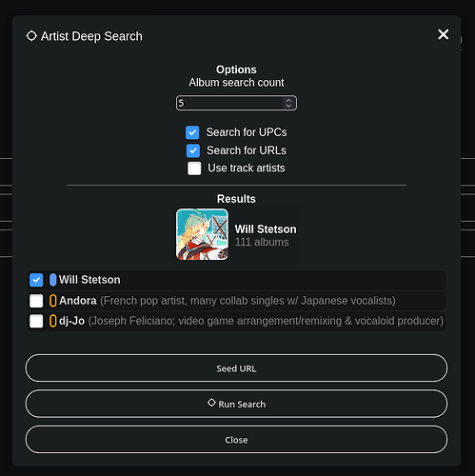The height and width of the screenshot is (476, 475).
Task: Click the Will Stetson 111 albums result
Action: point(237,235)
